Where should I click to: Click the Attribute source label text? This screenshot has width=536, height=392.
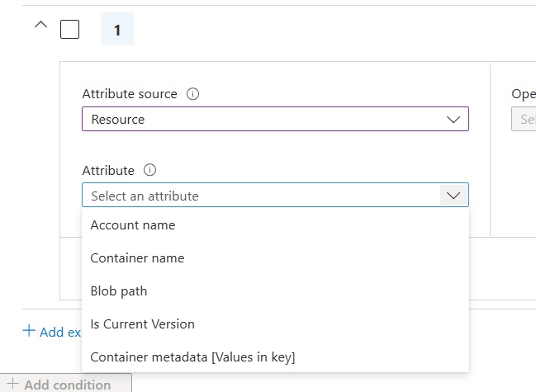click(130, 94)
